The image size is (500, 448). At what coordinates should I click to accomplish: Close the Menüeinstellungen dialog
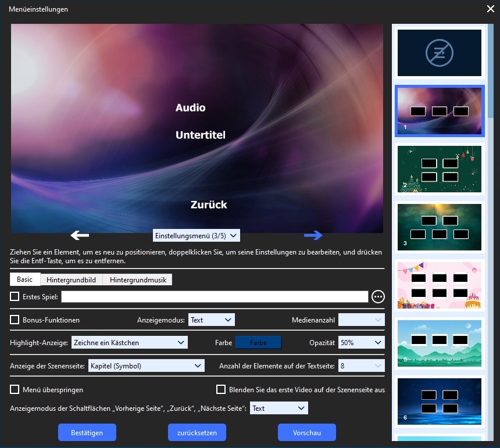coord(491,9)
